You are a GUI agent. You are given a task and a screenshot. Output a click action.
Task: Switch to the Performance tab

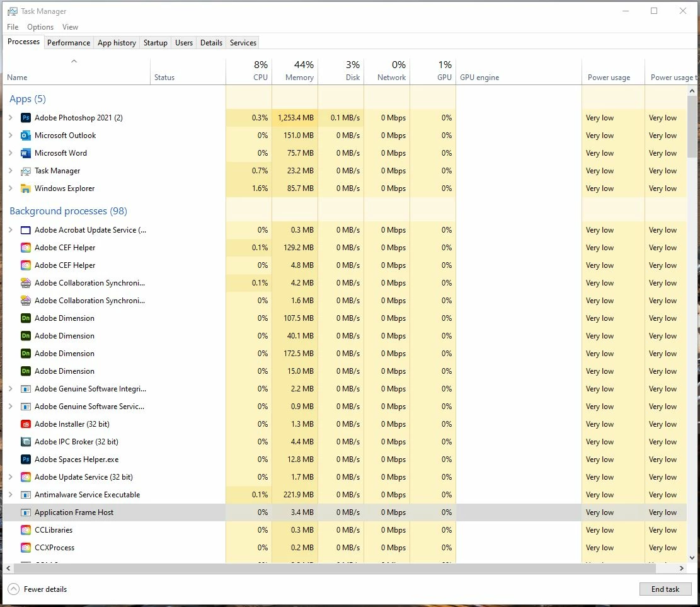(x=69, y=43)
